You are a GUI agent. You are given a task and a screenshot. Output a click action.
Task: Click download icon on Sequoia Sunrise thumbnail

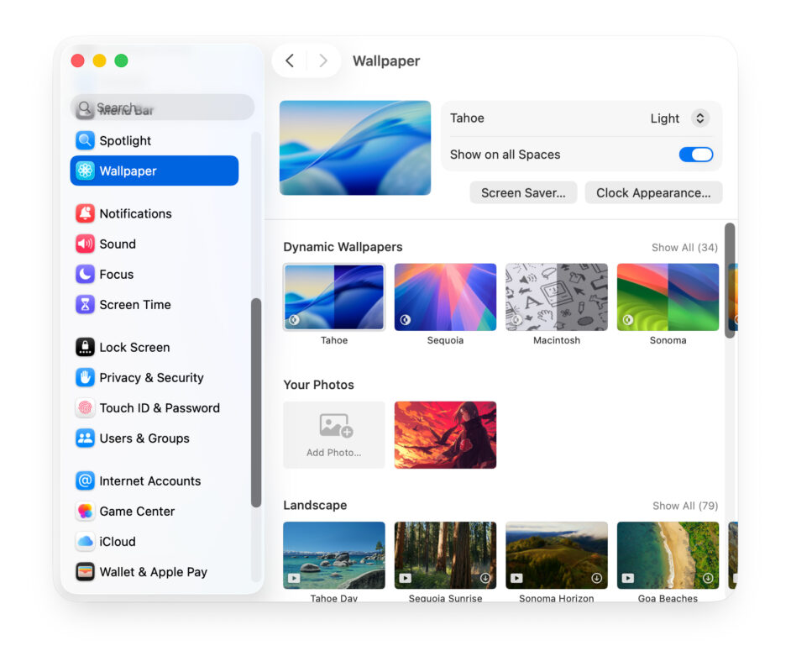(x=485, y=578)
